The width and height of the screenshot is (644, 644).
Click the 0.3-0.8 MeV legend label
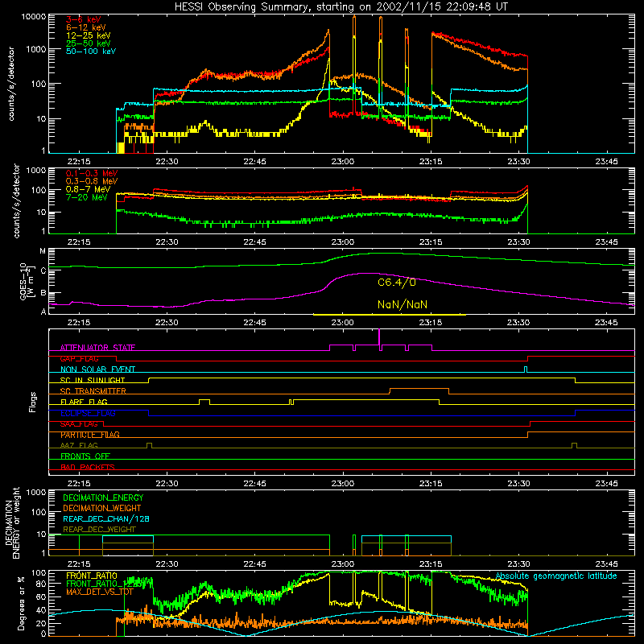tap(92, 181)
